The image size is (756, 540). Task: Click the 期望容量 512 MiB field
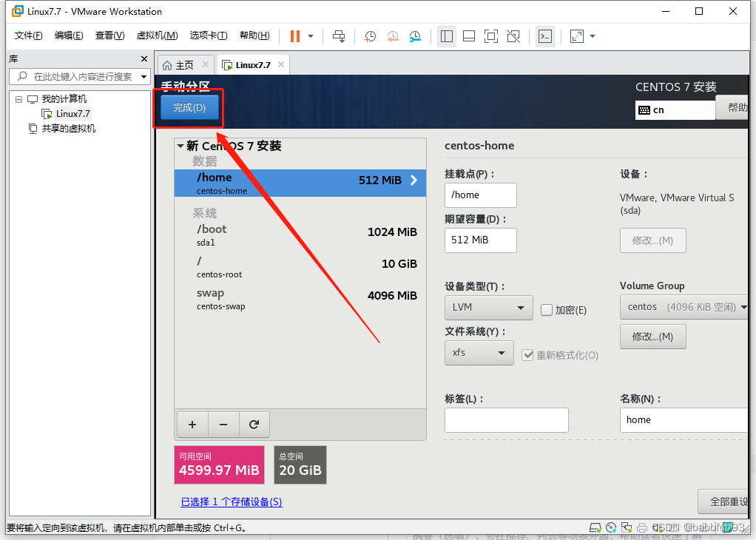(480, 240)
